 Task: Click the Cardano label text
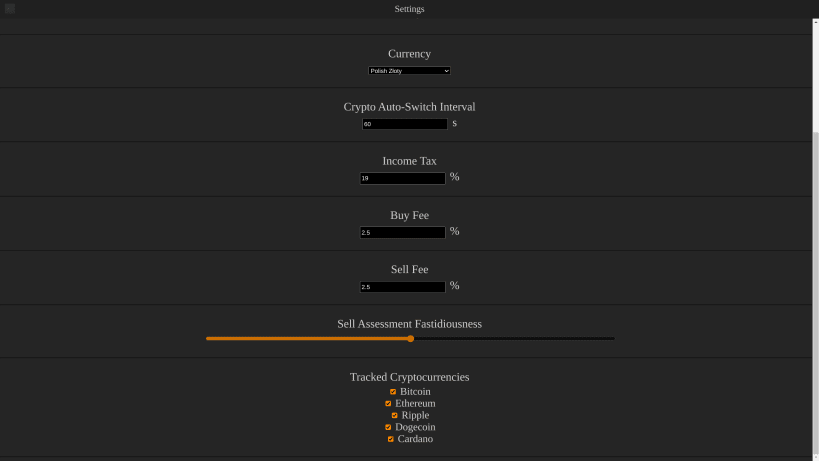pos(415,439)
